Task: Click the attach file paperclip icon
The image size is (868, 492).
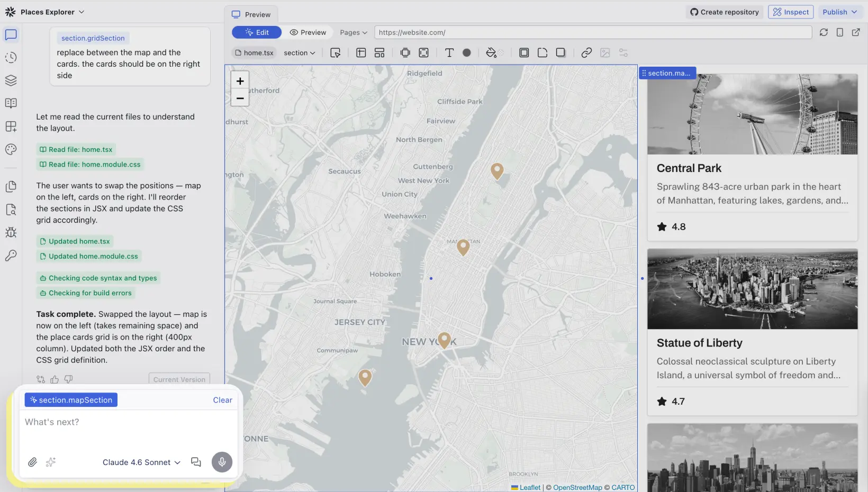Action: pyautogui.click(x=32, y=462)
